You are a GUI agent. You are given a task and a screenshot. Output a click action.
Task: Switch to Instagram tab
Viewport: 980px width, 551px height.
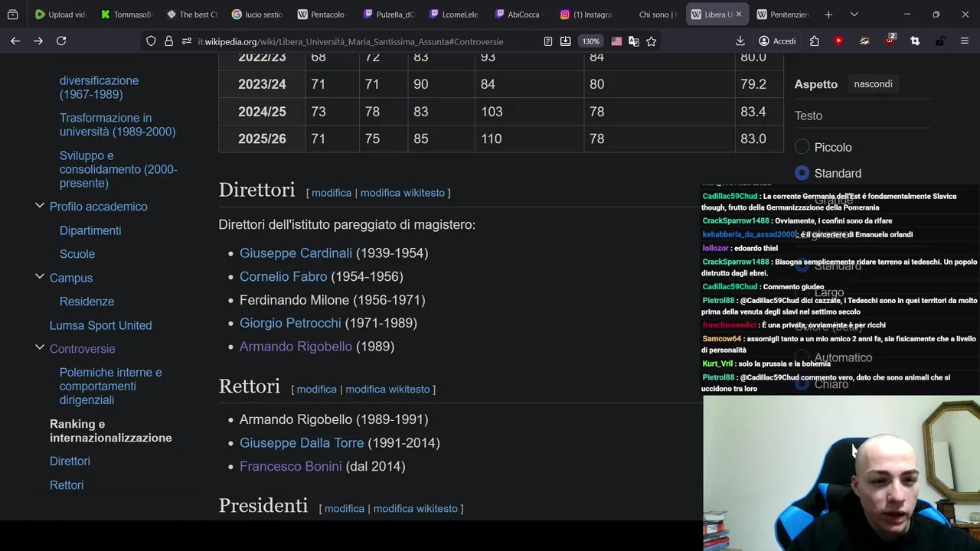coord(587,15)
